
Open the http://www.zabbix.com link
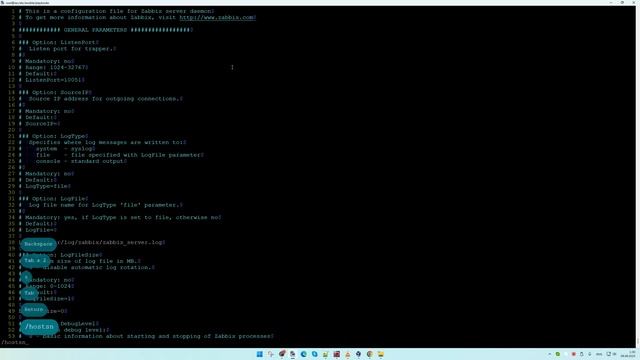(x=218, y=18)
